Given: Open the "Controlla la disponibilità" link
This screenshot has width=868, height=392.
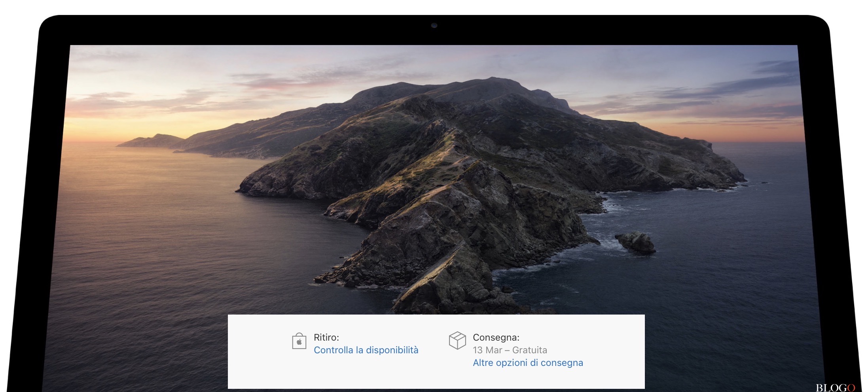Looking at the screenshot, I should pyautogui.click(x=366, y=350).
